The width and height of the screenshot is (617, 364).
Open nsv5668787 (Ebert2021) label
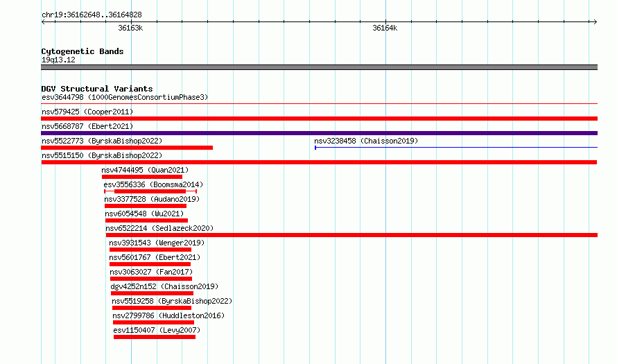click(87, 126)
